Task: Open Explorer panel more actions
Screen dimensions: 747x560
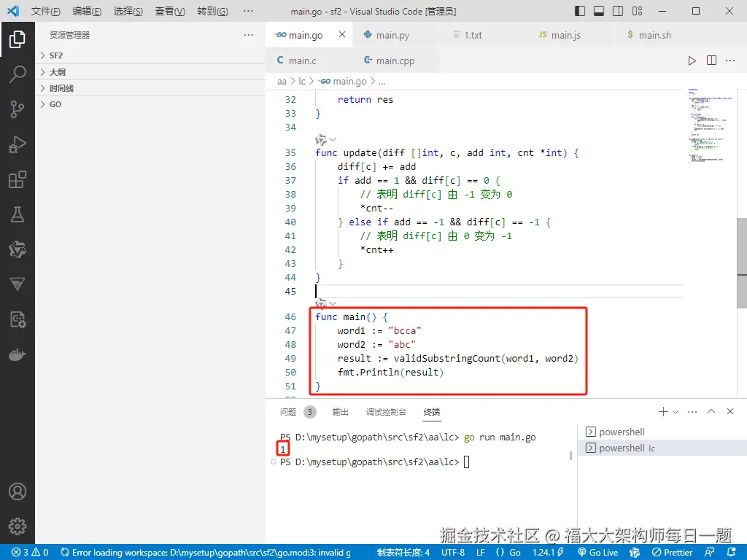Action: (x=249, y=35)
